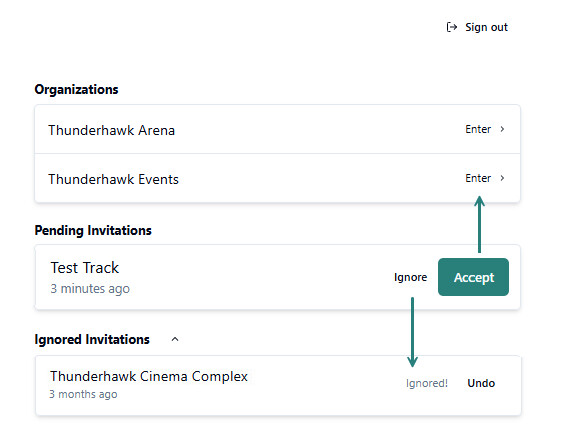Click Enter for Thunderhawk Events
This screenshot has width=568, height=424.
click(x=478, y=178)
